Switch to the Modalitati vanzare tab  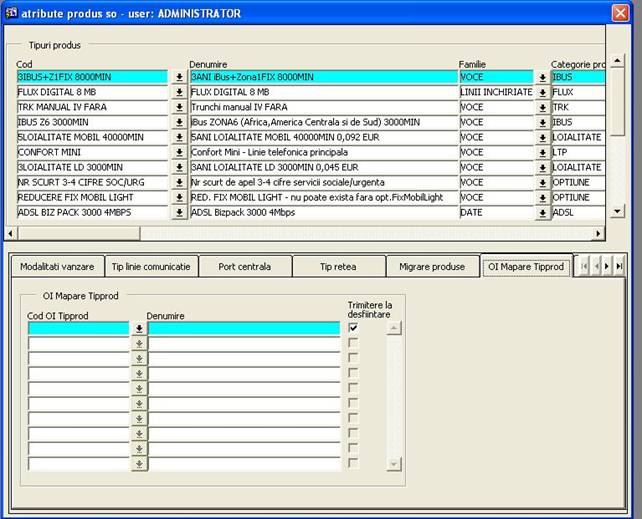(x=57, y=267)
